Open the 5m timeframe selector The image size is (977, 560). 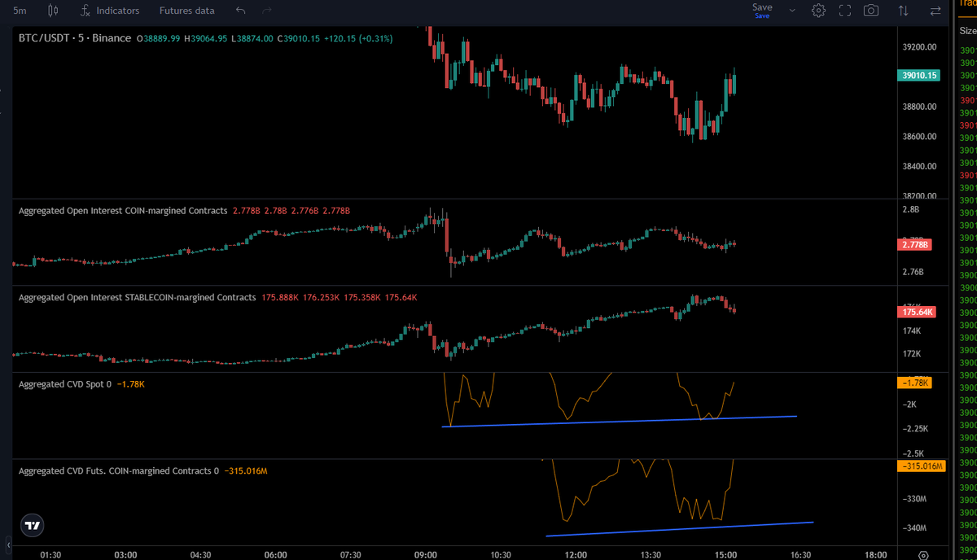coord(20,11)
